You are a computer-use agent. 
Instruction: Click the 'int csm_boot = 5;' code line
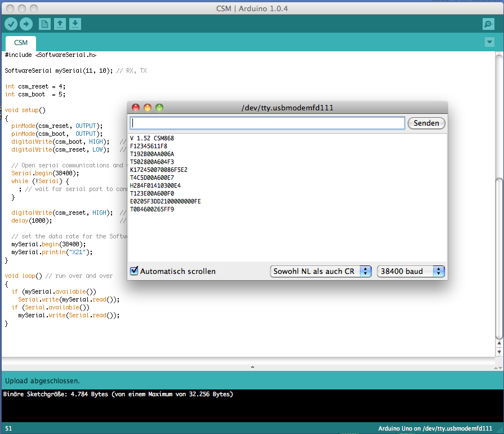(35, 94)
